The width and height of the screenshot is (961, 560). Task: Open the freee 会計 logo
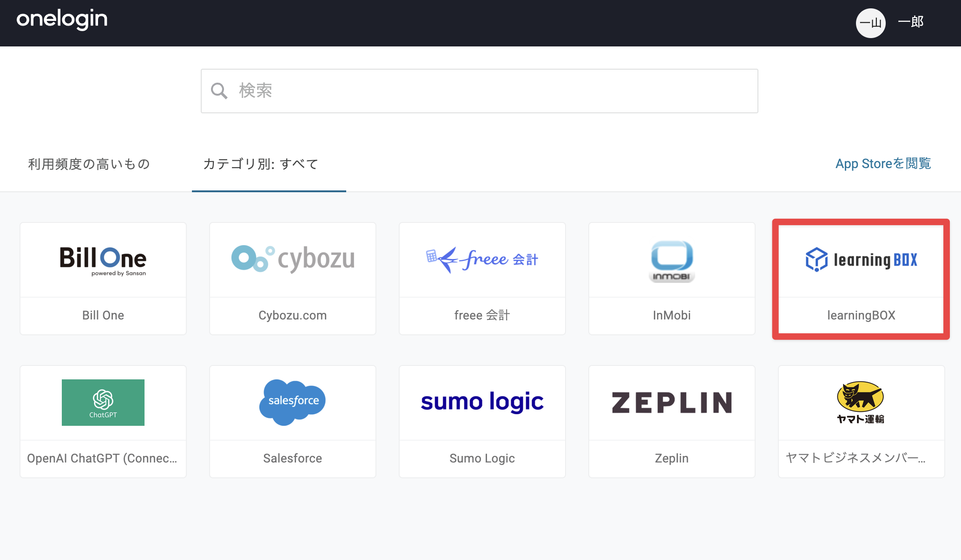[x=482, y=260]
